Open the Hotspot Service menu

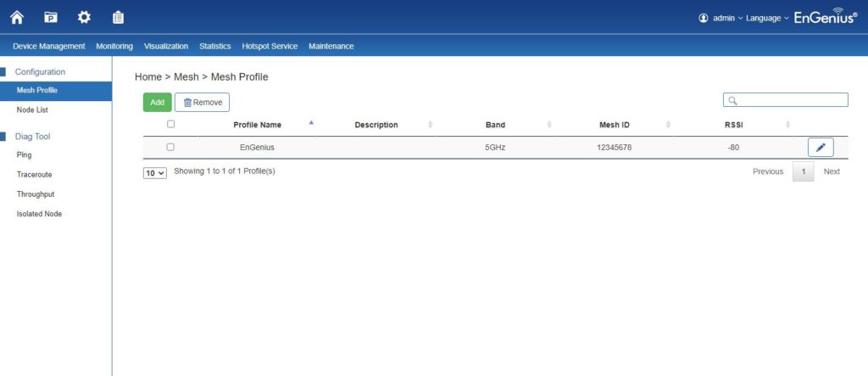pos(270,46)
